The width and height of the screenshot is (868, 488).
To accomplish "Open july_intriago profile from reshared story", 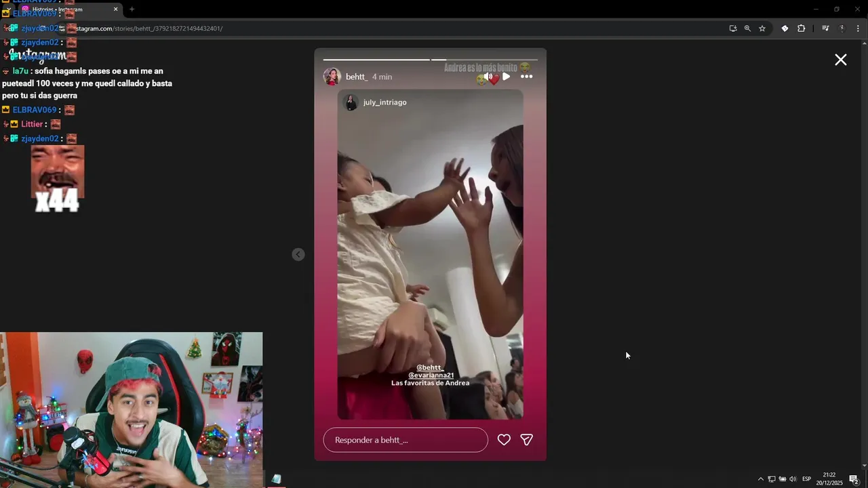I will click(x=385, y=102).
